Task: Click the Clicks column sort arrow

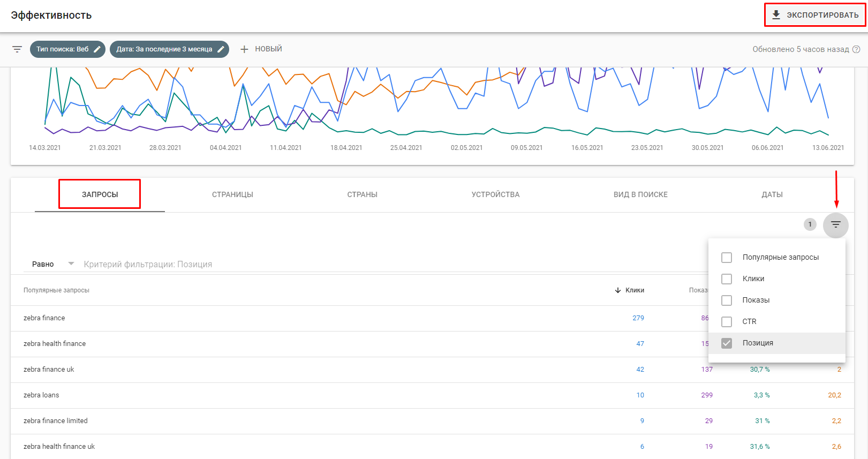Action: pos(618,290)
